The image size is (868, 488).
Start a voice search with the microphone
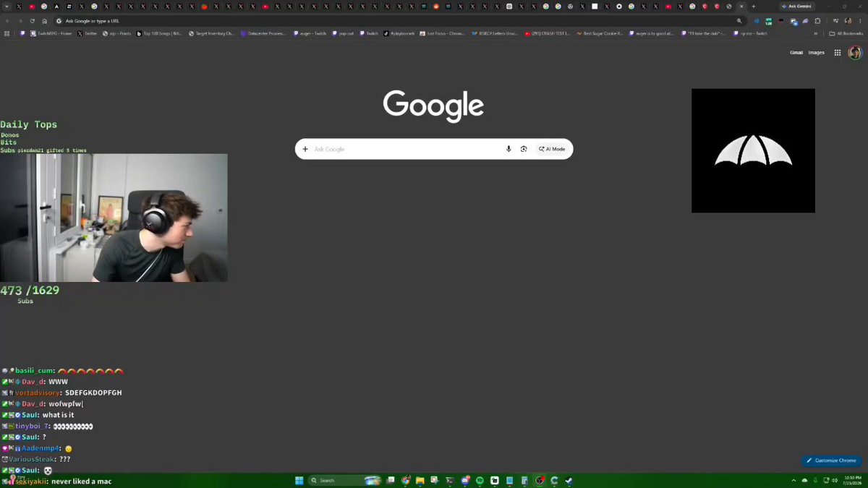click(x=509, y=149)
